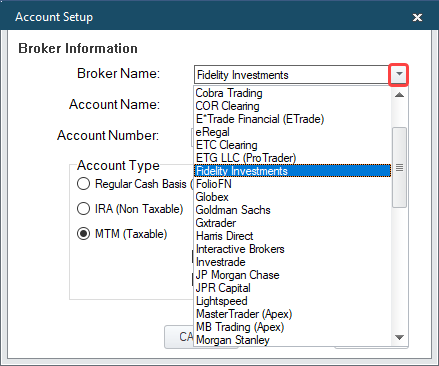Close the Account Setup dialog
This screenshot has width=439, height=366.
pos(417,17)
